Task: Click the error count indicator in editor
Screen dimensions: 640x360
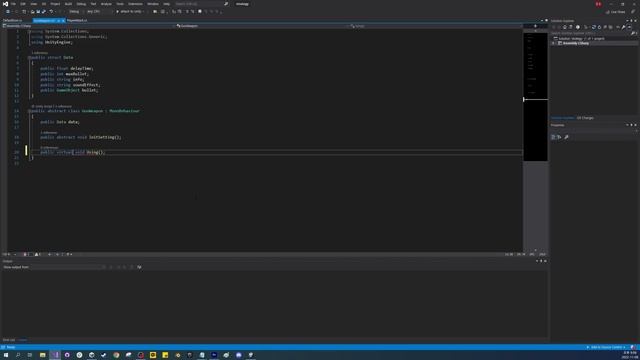Action: (x=26, y=254)
